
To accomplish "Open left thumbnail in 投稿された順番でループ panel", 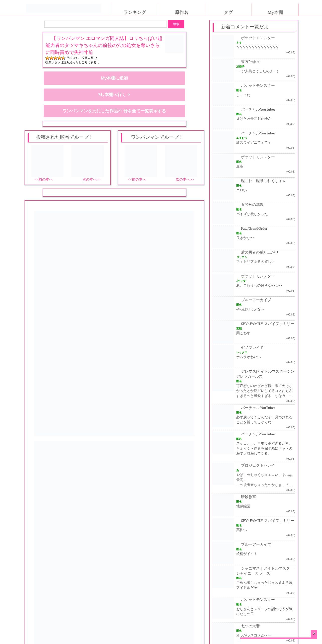I will [x=47, y=161].
